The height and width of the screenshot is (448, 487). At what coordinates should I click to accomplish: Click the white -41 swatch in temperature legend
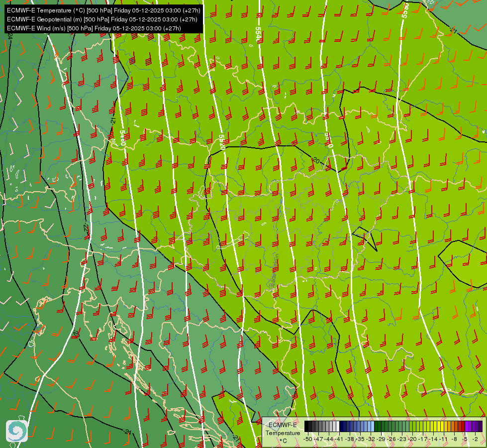click(x=338, y=426)
